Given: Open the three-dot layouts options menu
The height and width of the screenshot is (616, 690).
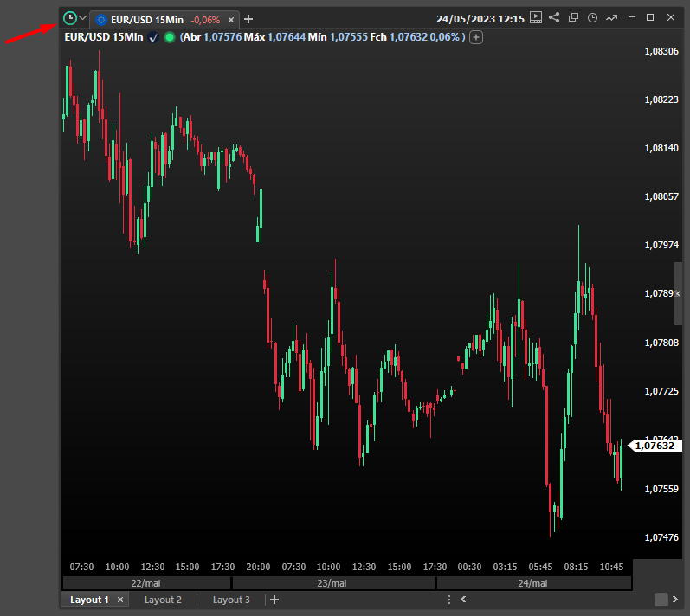Looking at the screenshot, I should coord(448,600).
